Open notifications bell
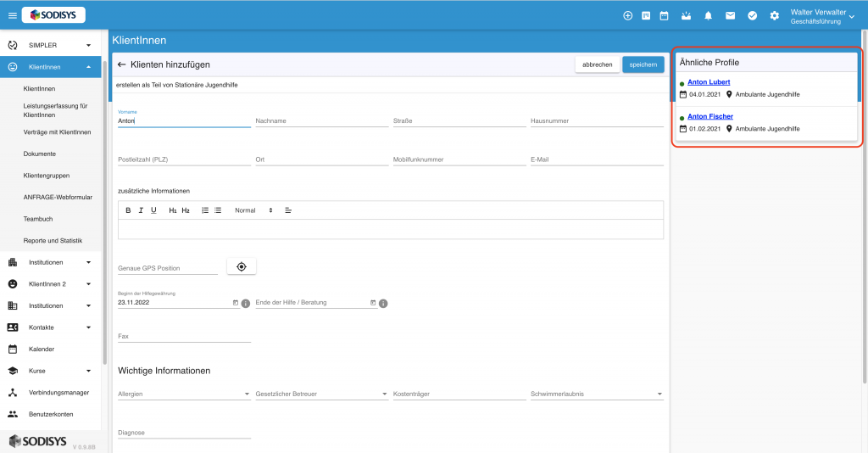The image size is (868, 453). pos(708,16)
